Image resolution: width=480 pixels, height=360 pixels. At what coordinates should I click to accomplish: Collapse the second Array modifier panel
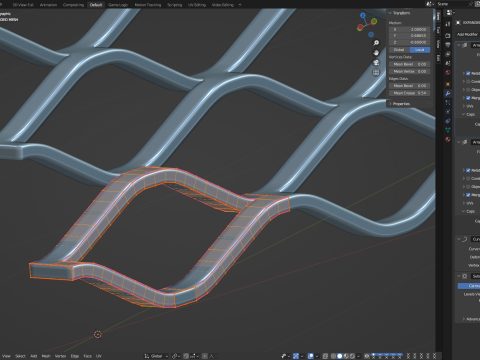tap(459, 142)
